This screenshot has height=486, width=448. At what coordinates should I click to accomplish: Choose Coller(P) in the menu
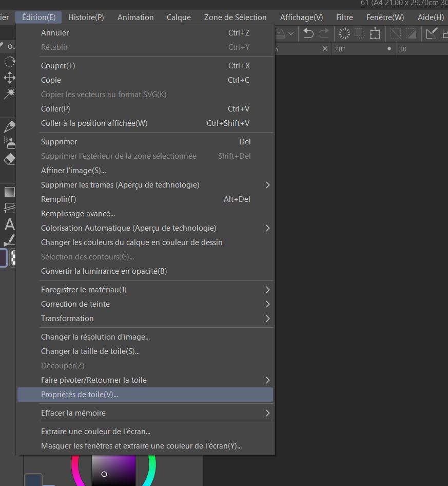pyautogui.click(x=145, y=109)
